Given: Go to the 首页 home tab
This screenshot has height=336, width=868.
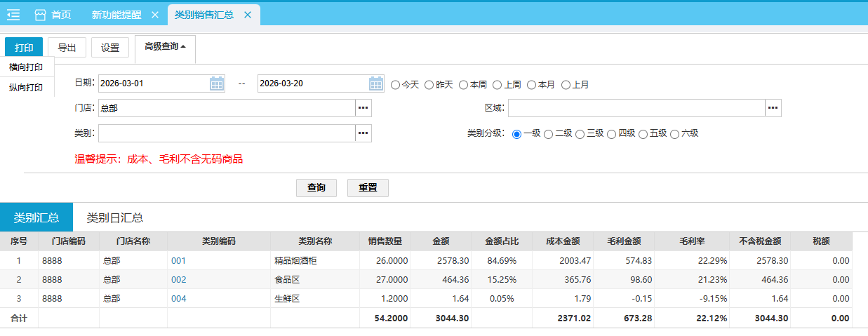Looking at the screenshot, I should click(53, 15).
